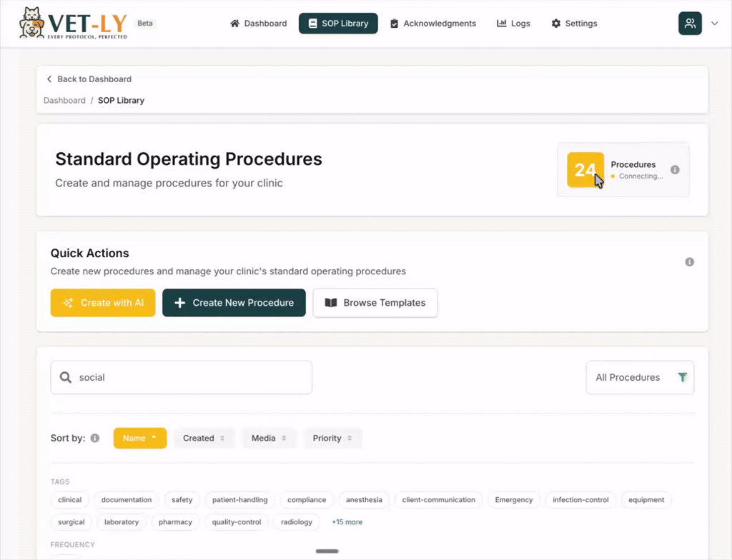732x560 pixels.
Task: Click the info icon on Procedures counter card
Action: pos(675,169)
